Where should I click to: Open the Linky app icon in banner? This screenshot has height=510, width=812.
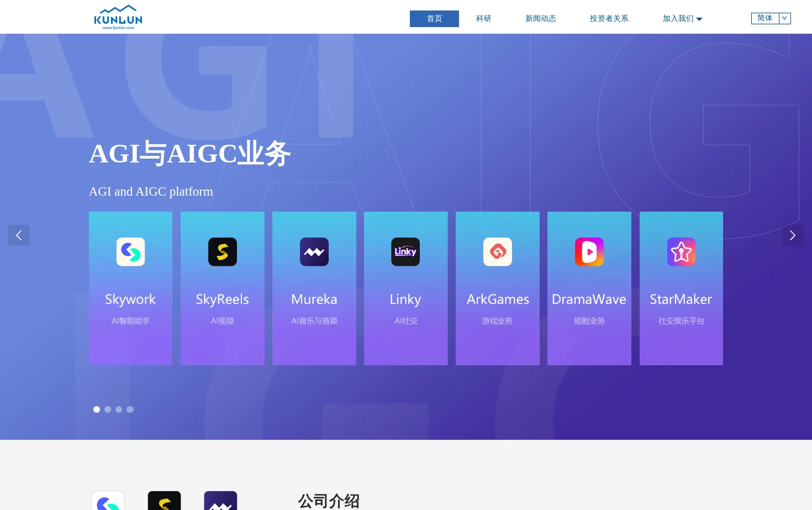[x=405, y=252]
